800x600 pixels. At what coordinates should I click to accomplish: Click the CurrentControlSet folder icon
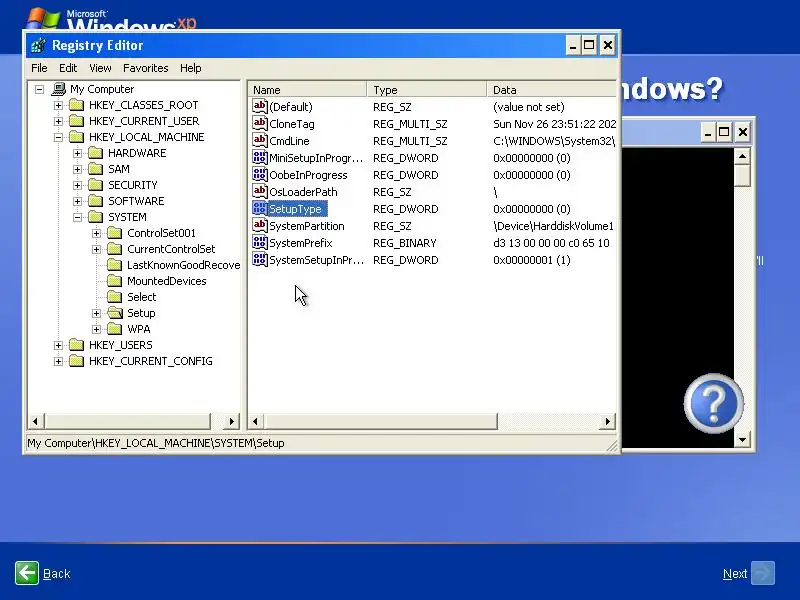pos(115,249)
